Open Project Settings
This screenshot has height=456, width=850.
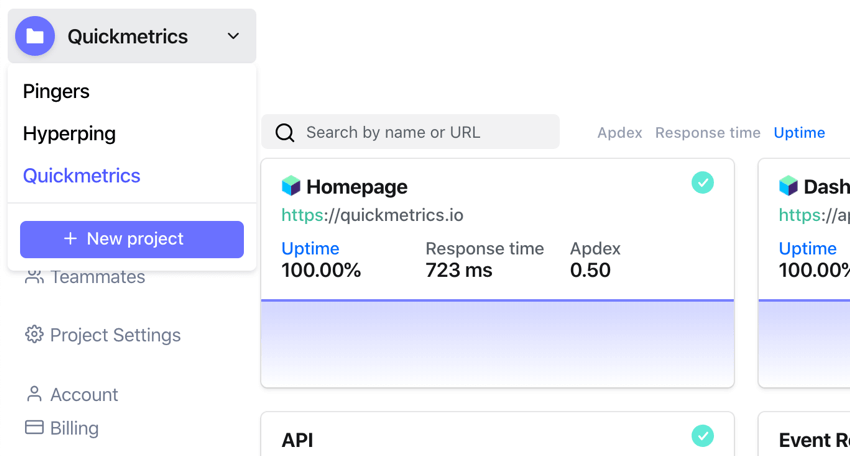(x=115, y=335)
